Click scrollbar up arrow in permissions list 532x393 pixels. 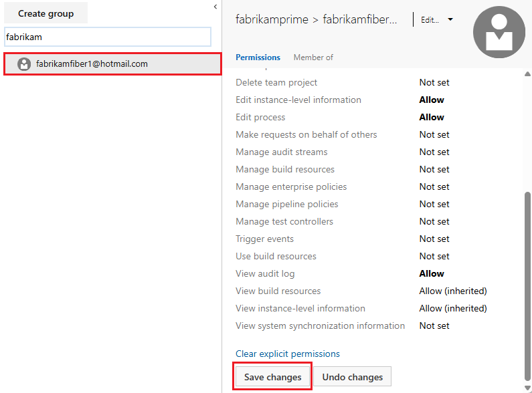pyautogui.click(x=527, y=74)
